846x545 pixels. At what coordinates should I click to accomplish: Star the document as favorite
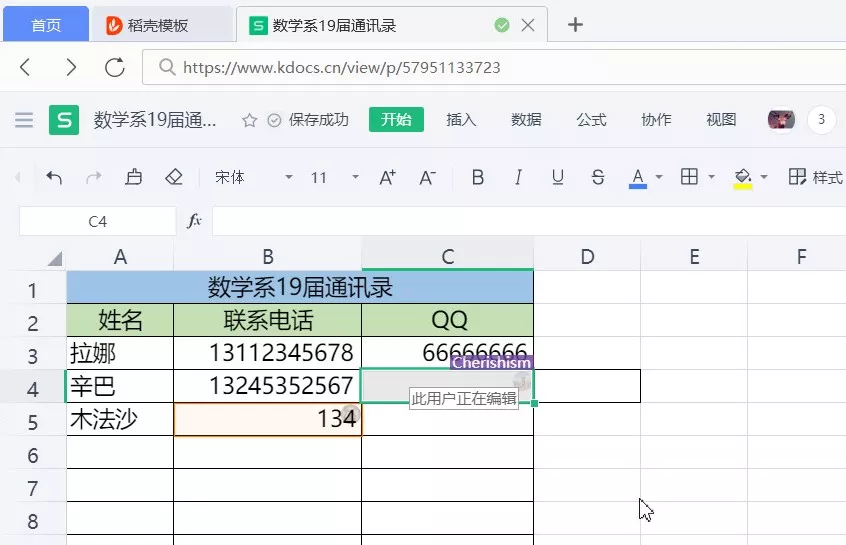pyautogui.click(x=249, y=120)
